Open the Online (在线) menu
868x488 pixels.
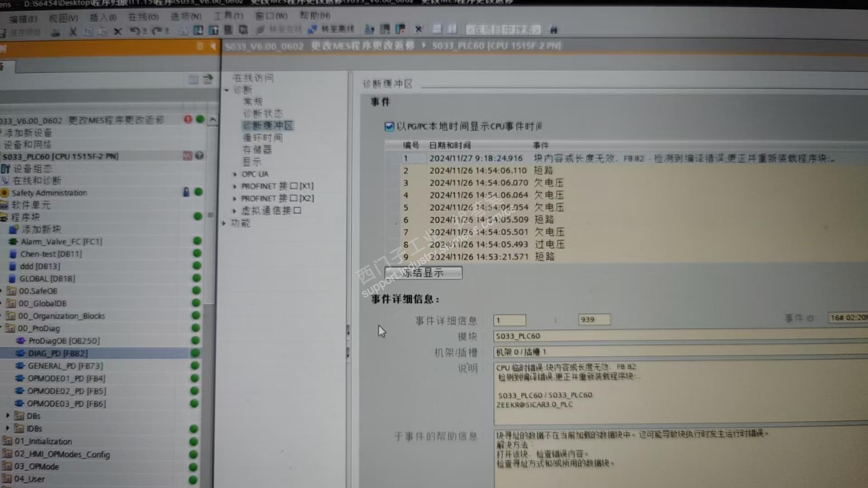[x=143, y=17]
